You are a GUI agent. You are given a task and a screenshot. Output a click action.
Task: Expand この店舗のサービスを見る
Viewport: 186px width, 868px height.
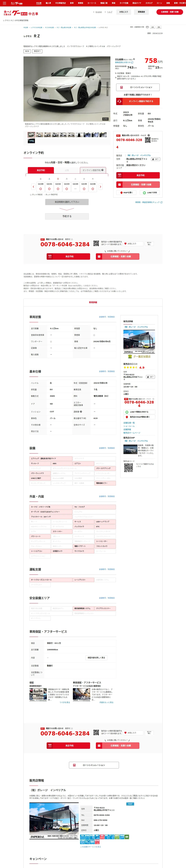pyautogui.click(x=91, y=846)
